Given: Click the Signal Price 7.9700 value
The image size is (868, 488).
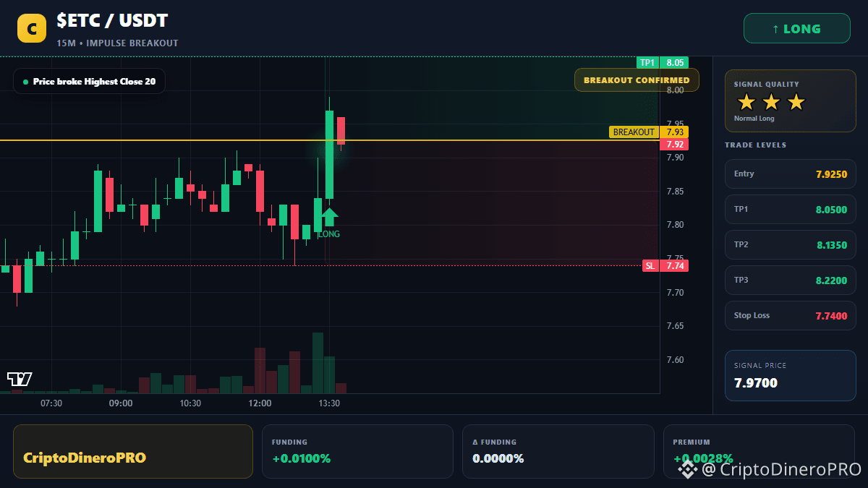Looking at the screenshot, I should (x=755, y=382).
